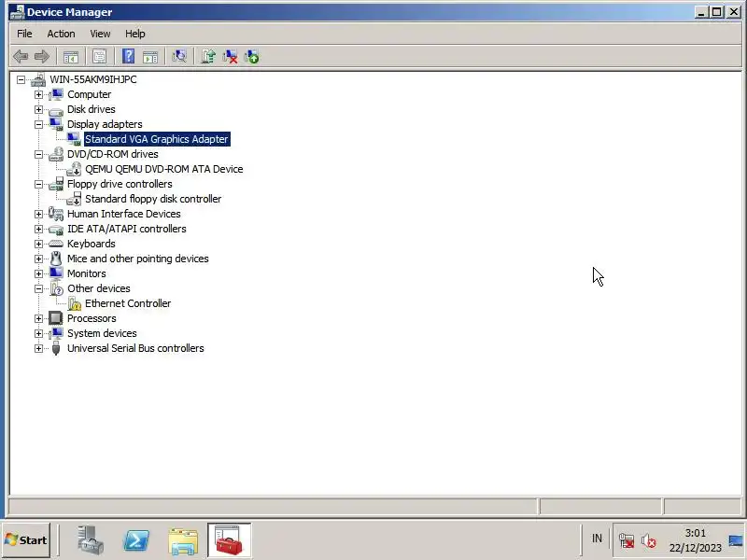Select Standard floppy disk controller text
The height and width of the screenshot is (560, 747).
[x=153, y=199]
